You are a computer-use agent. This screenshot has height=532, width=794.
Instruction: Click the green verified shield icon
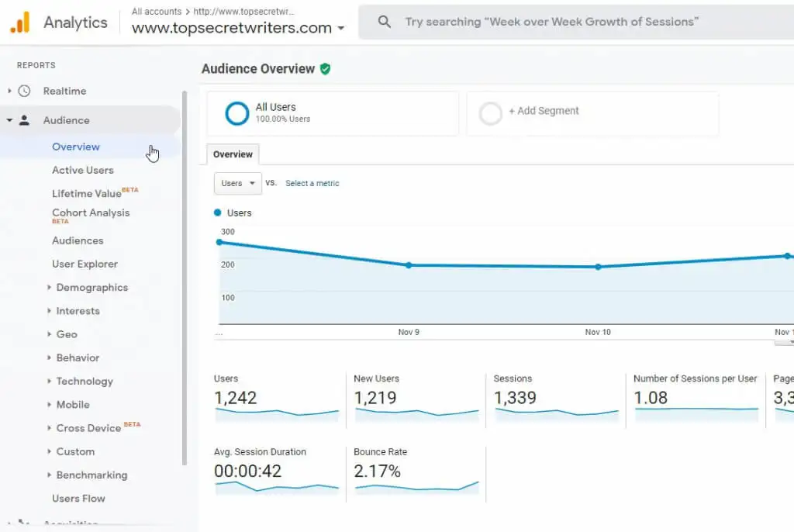tap(325, 69)
